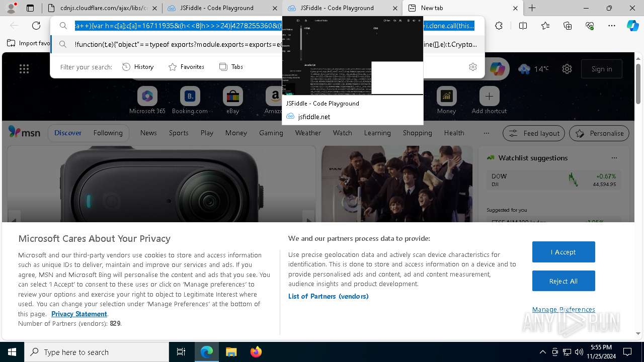The height and width of the screenshot is (362, 644).
Task: Switch to first JSFiddle Code Playground tab
Action: (x=222, y=8)
